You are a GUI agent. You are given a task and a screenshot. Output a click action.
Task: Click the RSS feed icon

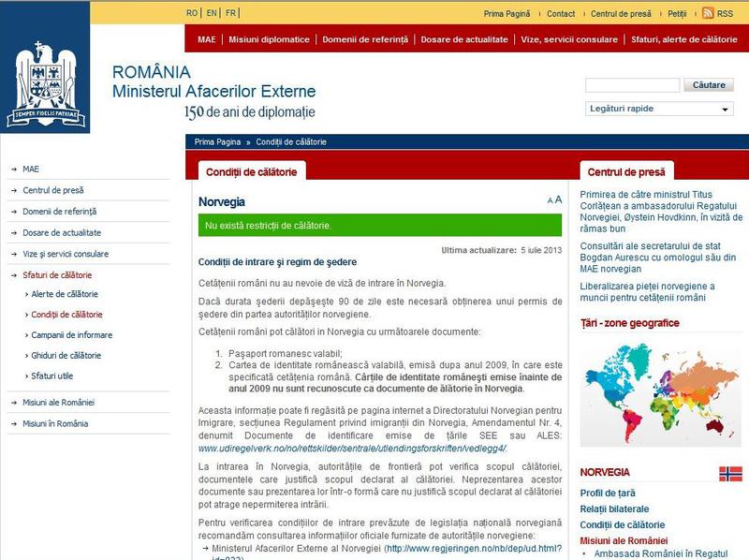point(708,13)
